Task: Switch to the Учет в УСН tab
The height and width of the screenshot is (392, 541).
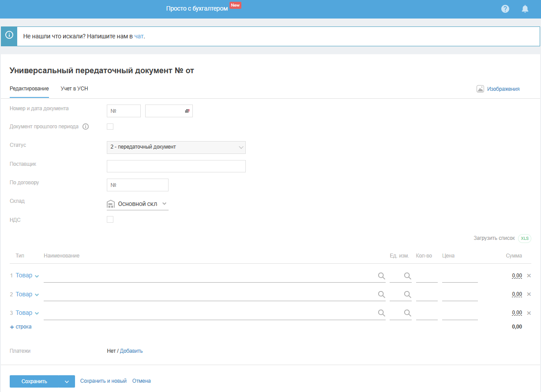Action: [x=74, y=89]
